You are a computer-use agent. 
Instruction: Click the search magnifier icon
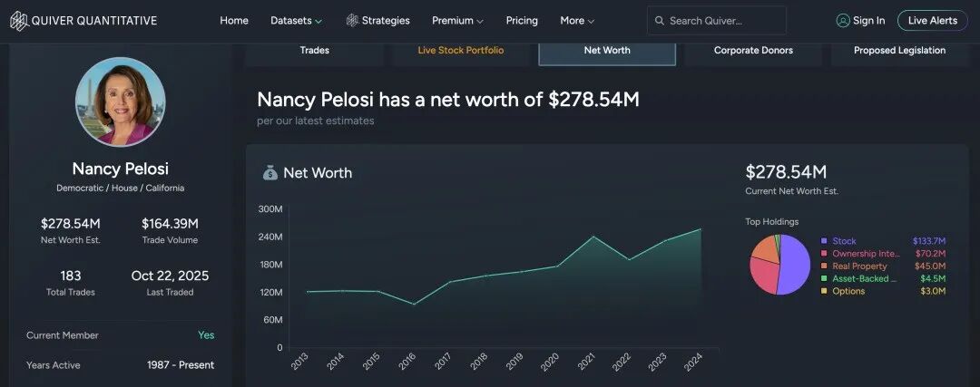(659, 21)
